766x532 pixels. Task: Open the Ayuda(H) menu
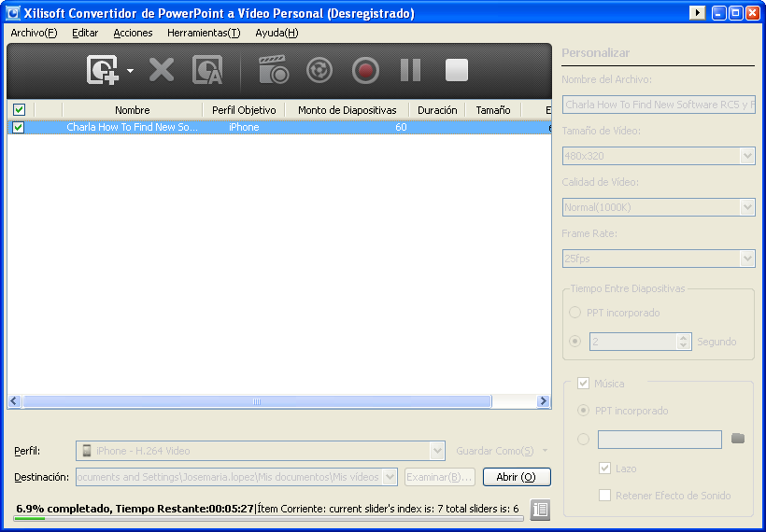coord(277,33)
